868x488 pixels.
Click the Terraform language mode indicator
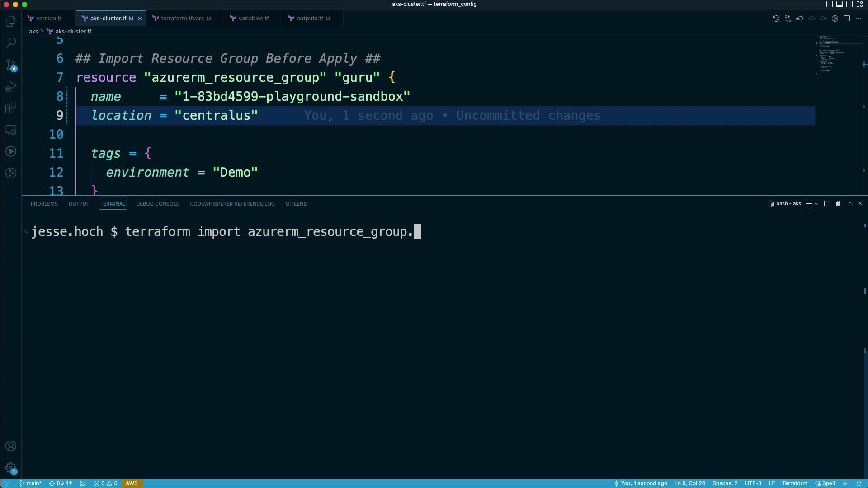[x=794, y=483]
